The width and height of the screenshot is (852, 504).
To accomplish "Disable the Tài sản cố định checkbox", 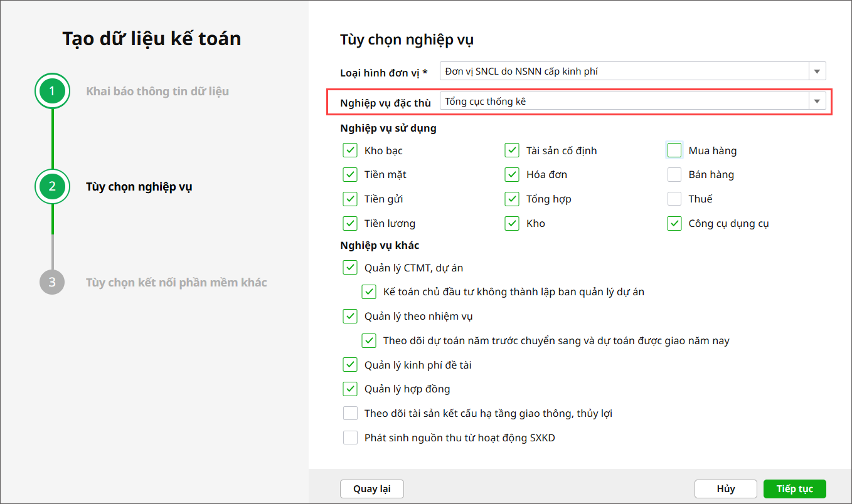I will 512,150.
